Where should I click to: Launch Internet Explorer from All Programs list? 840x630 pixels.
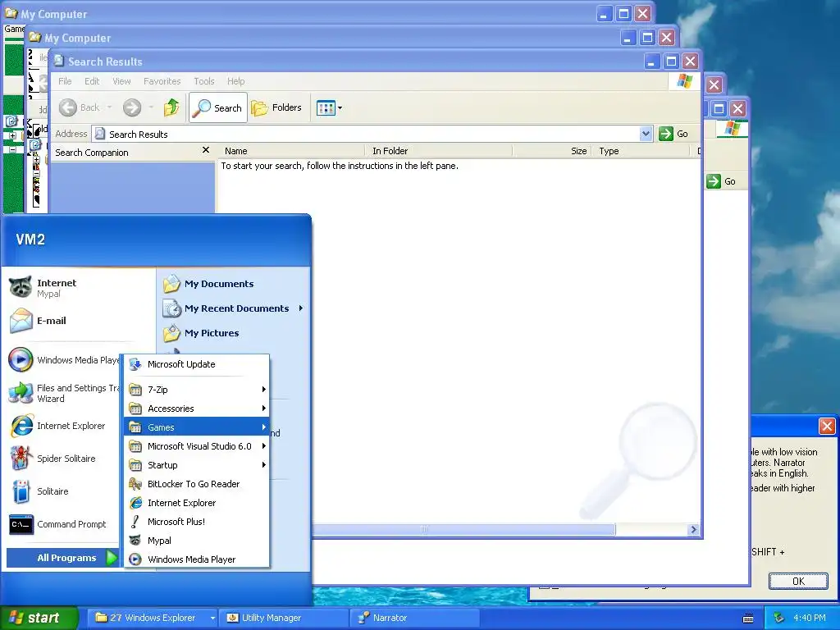(x=197, y=503)
